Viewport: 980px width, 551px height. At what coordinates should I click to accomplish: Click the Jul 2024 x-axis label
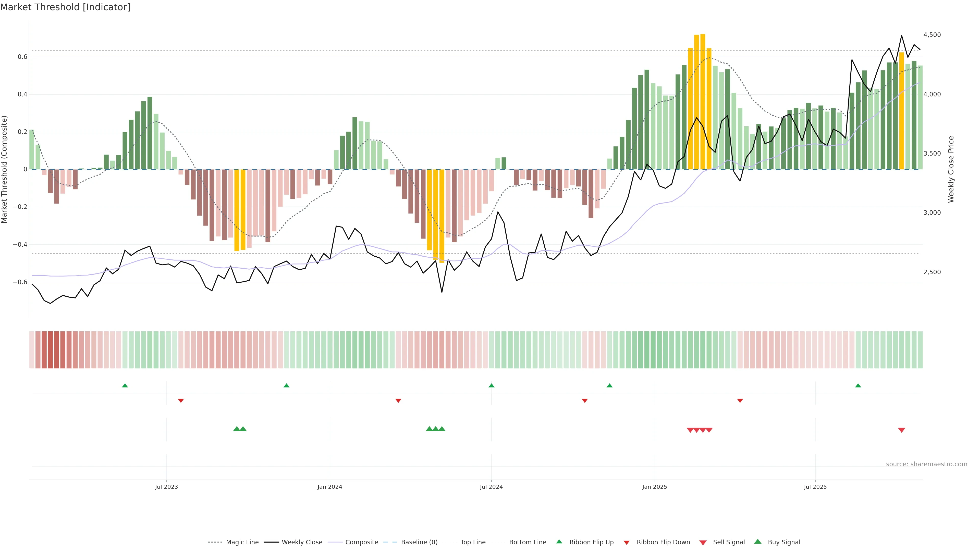[491, 487]
